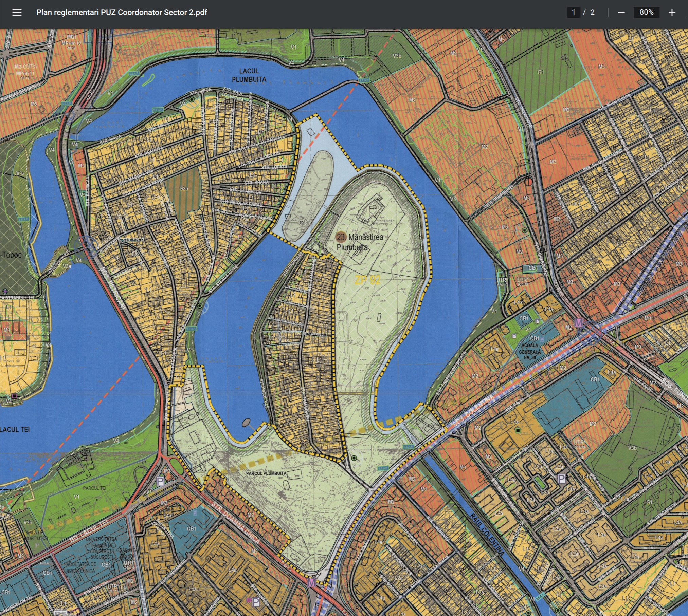Click the yellow ZP 92 zone label
This screenshot has width=688, height=616.
click(x=367, y=280)
